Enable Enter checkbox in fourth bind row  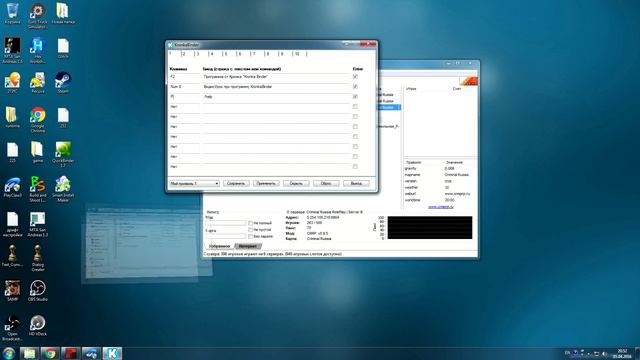(x=355, y=107)
